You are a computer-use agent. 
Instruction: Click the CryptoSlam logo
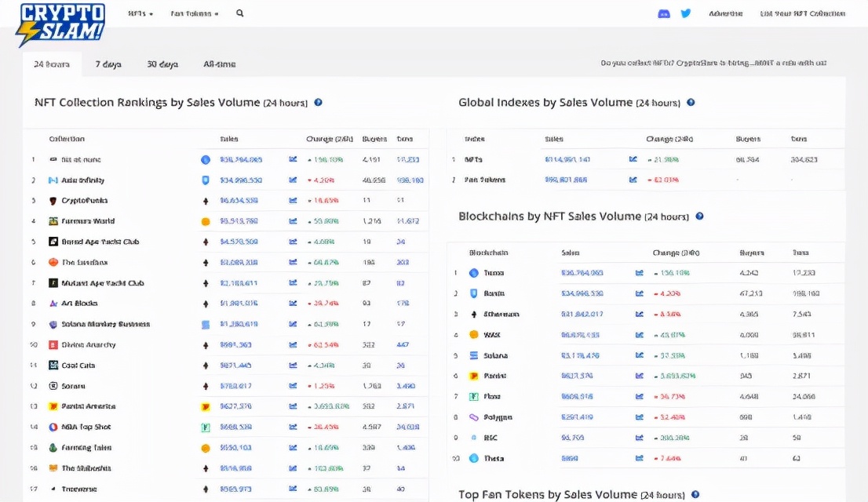pyautogui.click(x=60, y=24)
